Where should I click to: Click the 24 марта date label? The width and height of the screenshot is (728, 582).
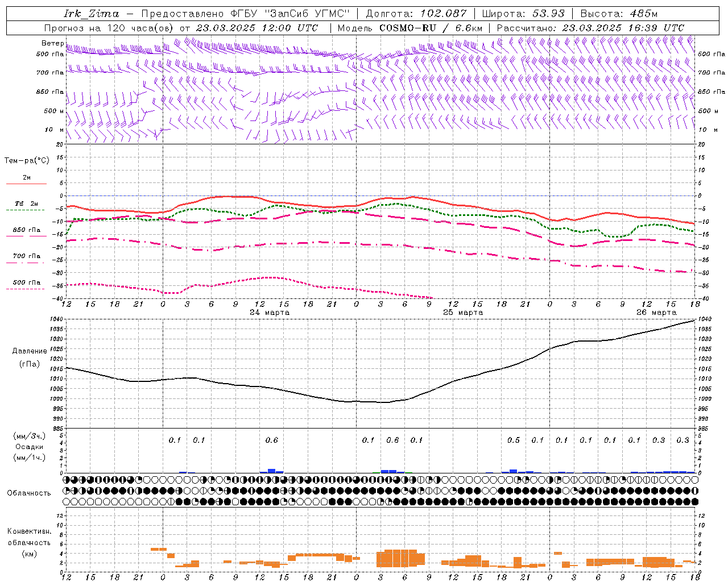(270, 313)
